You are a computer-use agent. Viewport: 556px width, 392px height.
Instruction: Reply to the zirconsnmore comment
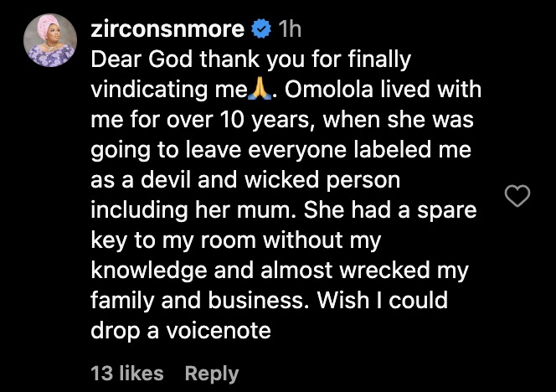tap(211, 373)
